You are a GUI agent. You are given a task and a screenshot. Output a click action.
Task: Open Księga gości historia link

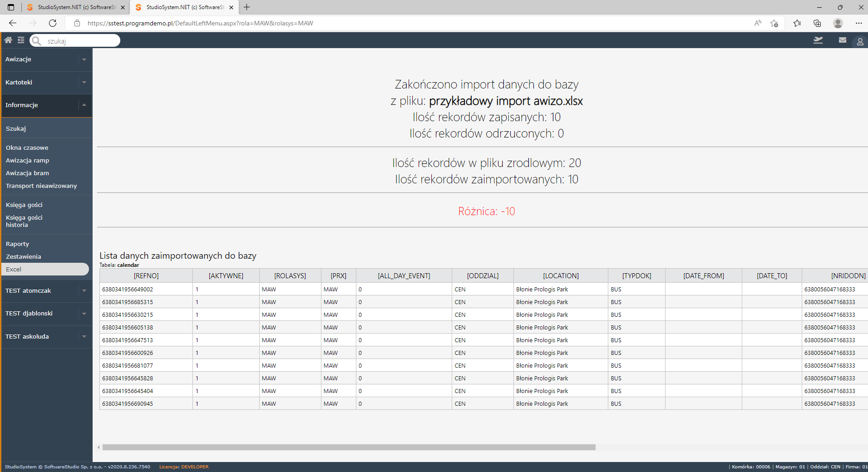click(x=24, y=221)
